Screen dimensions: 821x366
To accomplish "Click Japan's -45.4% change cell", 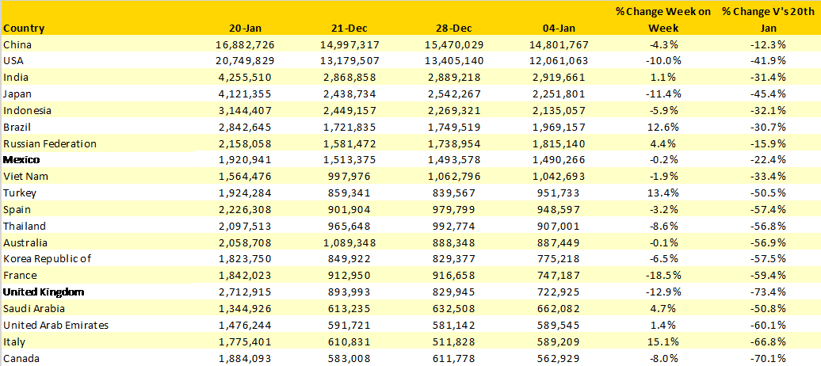I will (768, 94).
